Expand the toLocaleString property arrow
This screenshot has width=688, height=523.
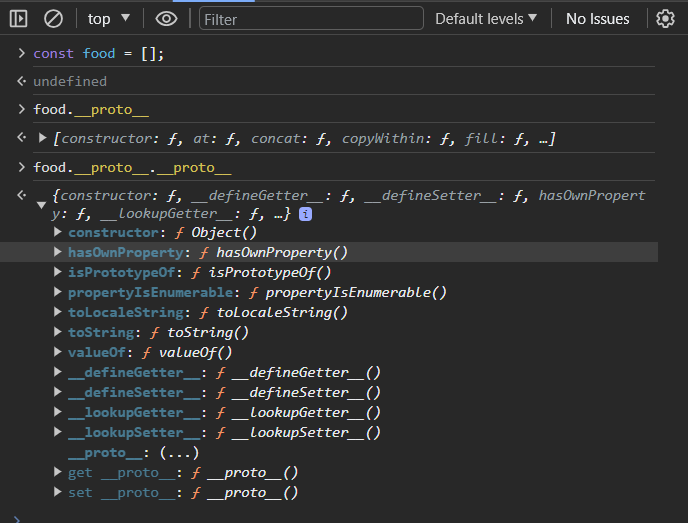59,313
